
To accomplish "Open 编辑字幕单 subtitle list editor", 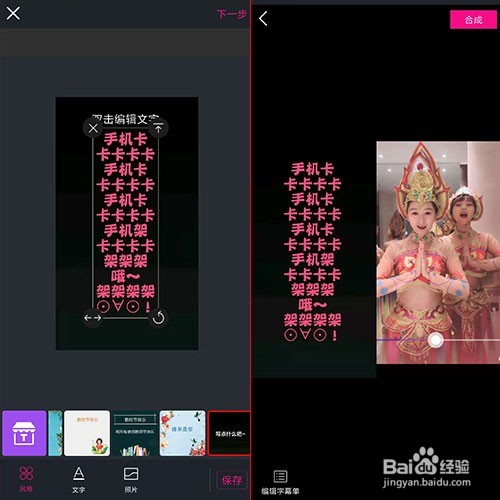I will tap(280, 482).
